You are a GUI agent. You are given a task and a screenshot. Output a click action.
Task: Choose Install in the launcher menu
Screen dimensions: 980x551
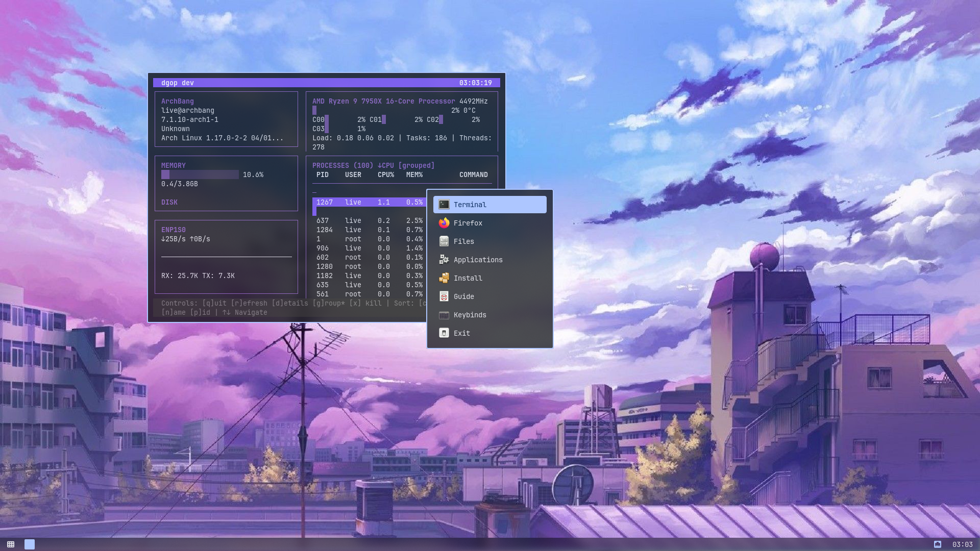point(489,278)
